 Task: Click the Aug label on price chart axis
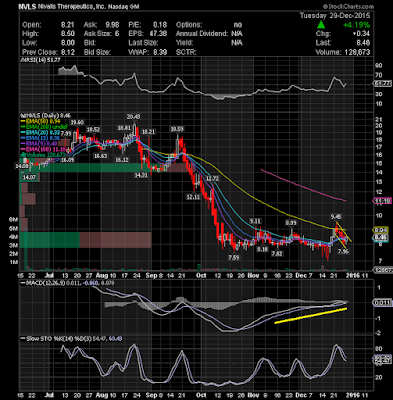tap(102, 276)
